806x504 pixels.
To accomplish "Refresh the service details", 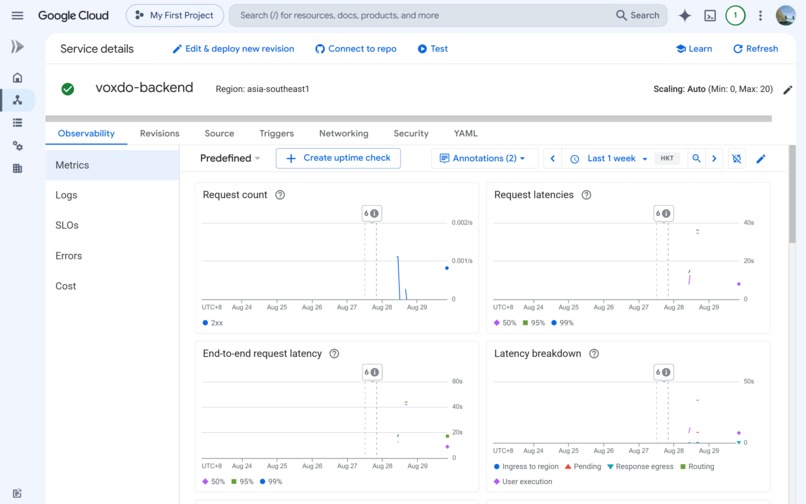I will tap(755, 49).
